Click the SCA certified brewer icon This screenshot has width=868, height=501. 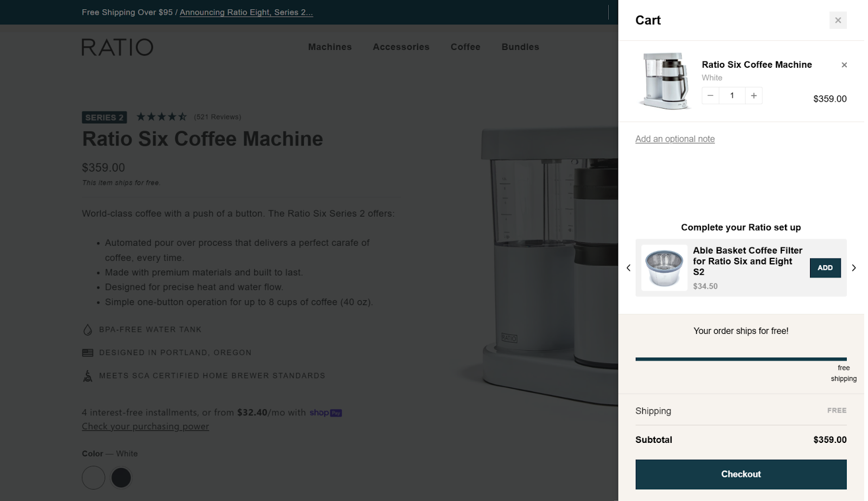click(87, 376)
